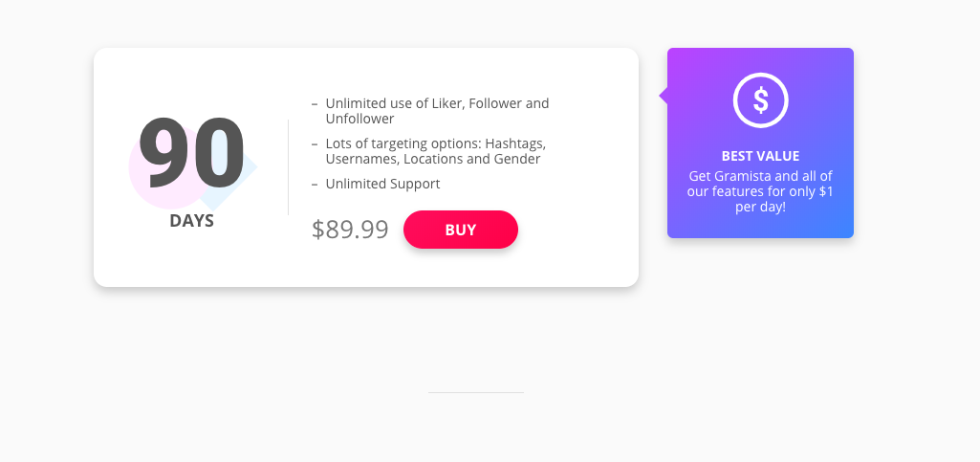Click the dash bullet before 'Unlimited use'

pos(315,103)
